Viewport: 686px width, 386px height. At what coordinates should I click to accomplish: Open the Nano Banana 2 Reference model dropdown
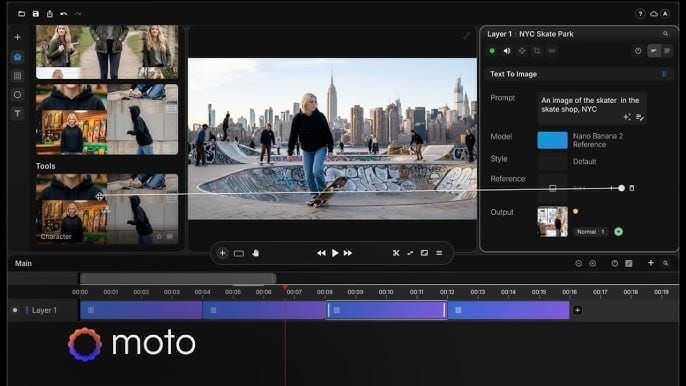tap(598, 140)
